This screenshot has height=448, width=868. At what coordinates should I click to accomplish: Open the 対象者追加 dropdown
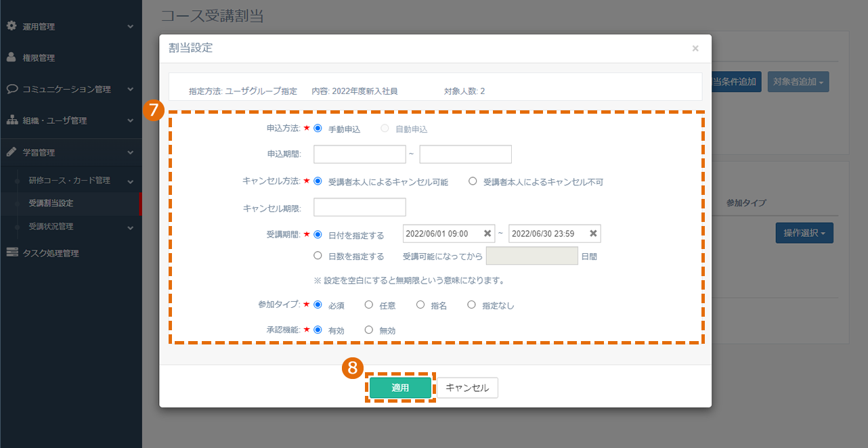coord(798,81)
